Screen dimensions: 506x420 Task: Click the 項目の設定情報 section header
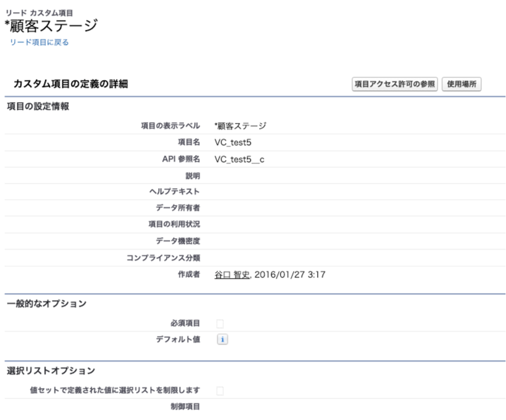38,107
